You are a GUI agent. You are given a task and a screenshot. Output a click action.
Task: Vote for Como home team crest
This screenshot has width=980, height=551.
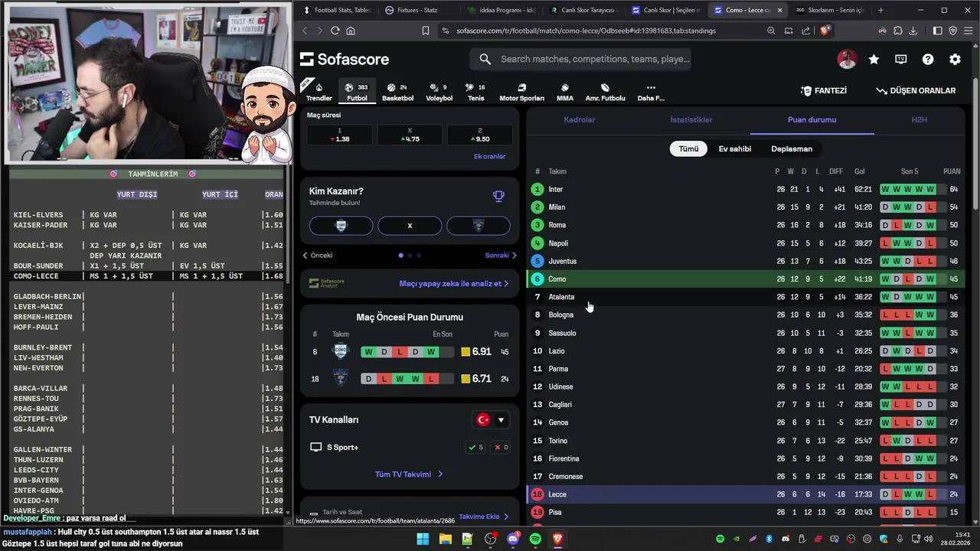pos(341,226)
